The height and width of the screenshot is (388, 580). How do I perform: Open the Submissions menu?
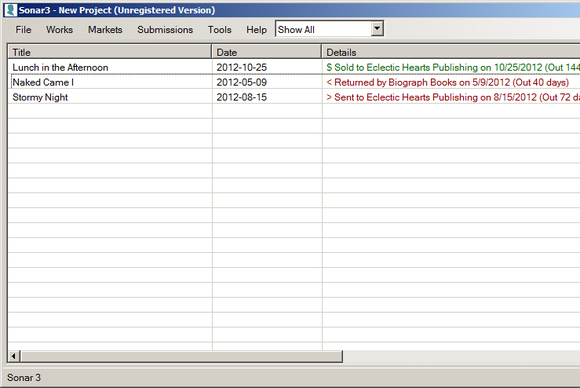pos(165,30)
